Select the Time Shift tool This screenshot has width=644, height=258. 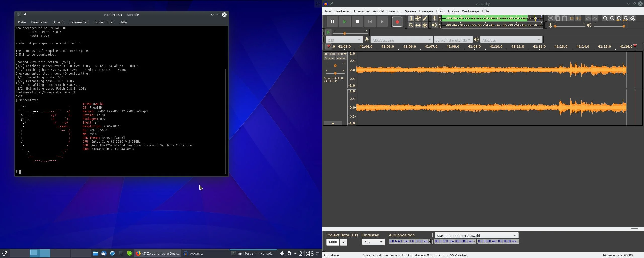pyautogui.click(x=418, y=25)
